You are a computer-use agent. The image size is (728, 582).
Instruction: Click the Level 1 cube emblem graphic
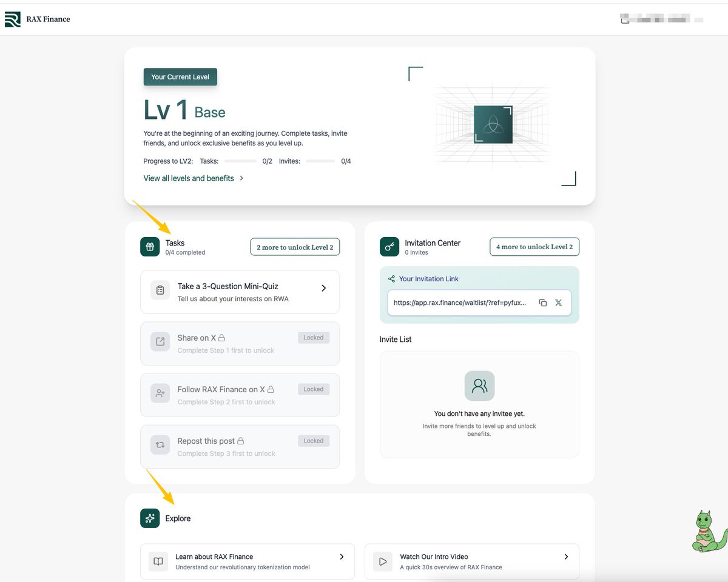point(493,124)
